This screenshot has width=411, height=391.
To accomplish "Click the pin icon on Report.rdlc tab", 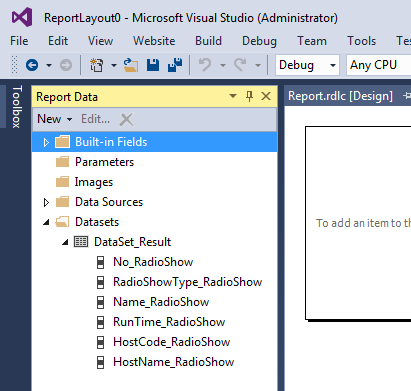I will (407, 96).
